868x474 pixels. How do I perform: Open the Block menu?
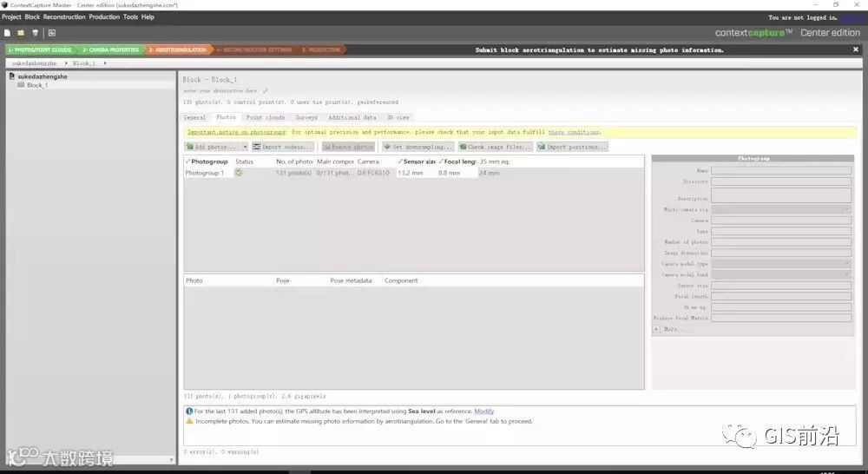tap(32, 17)
